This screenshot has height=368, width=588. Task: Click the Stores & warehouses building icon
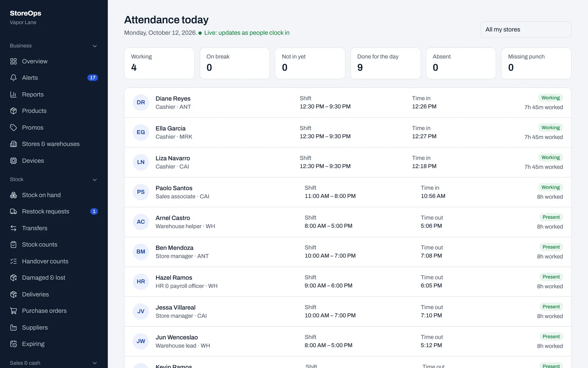point(14,144)
